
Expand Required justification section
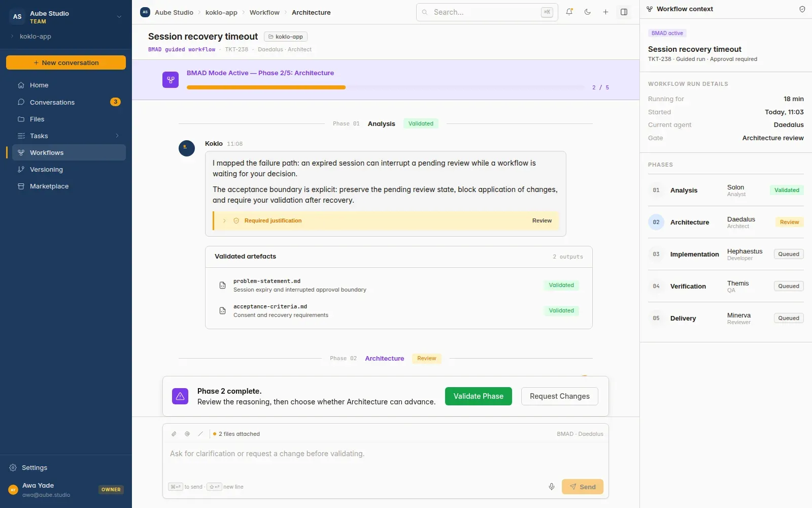coord(224,220)
